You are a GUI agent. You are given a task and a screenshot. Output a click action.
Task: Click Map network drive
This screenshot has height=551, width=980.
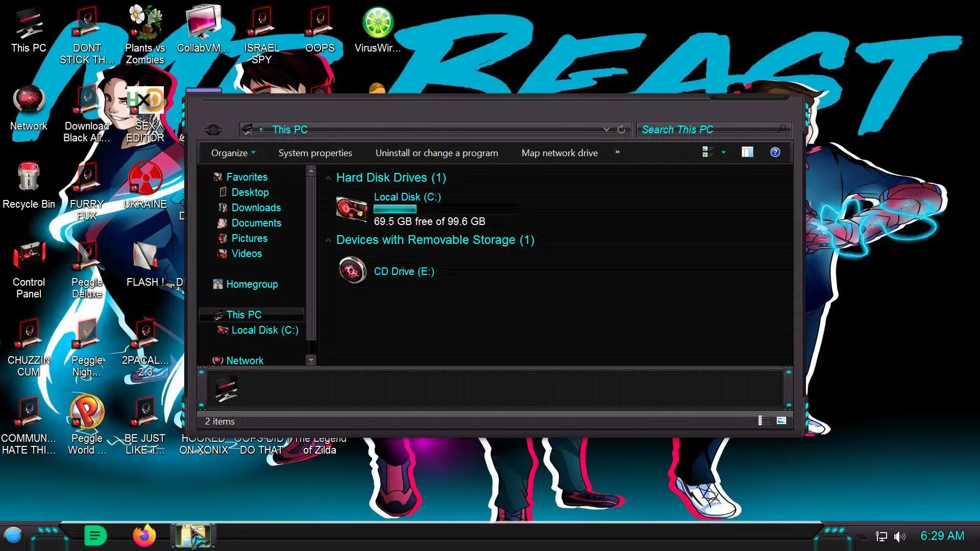coord(559,153)
